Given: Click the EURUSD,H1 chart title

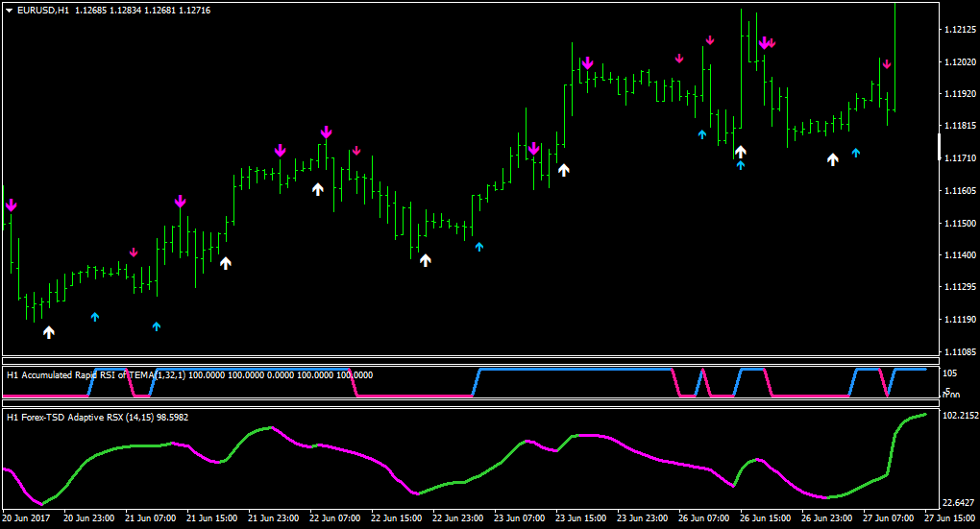Looking at the screenshot, I should click(43, 11).
